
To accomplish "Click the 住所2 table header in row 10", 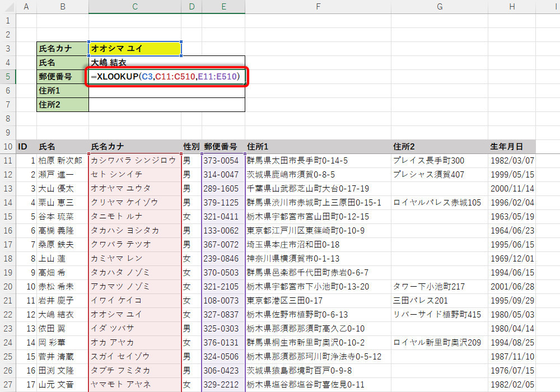I will click(440, 147).
